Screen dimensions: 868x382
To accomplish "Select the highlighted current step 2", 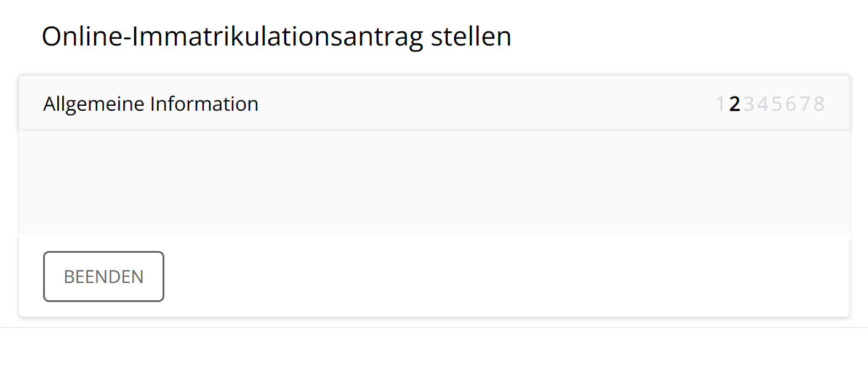I will pos(734,104).
